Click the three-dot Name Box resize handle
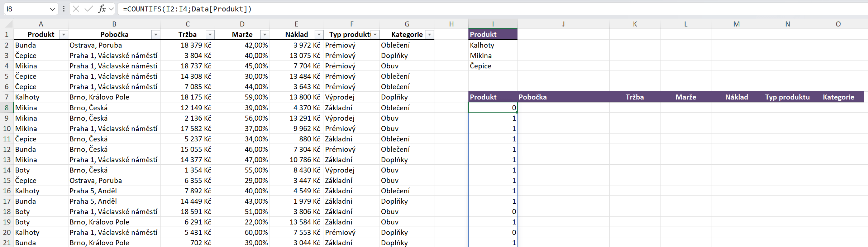Viewport: 868px width, 247px height. (x=64, y=9)
